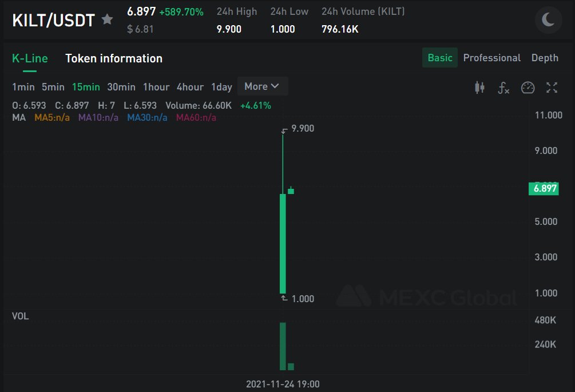Screen dimensions: 575x392
Task: Enter fullscreen chart mode
Action: coord(552,88)
